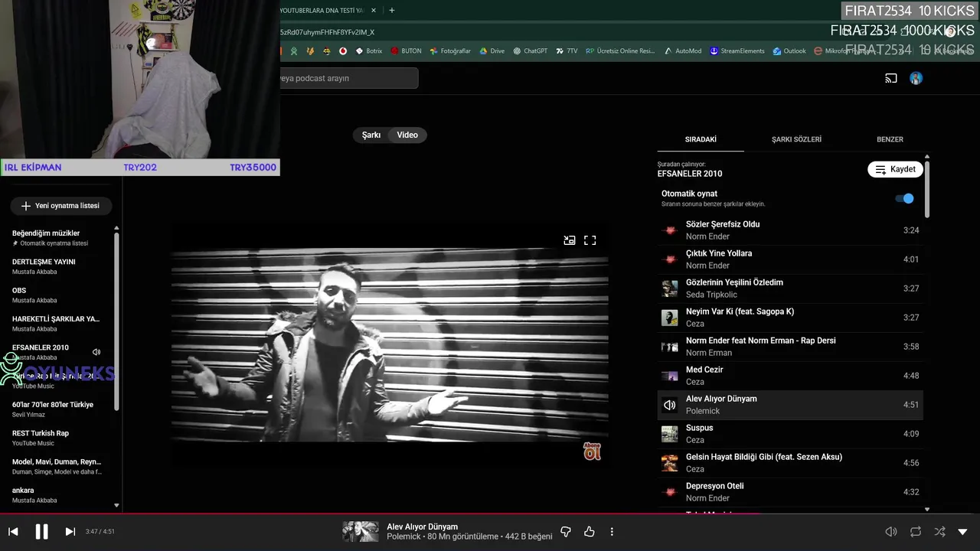Open the 7TV bookmark
The width and height of the screenshot is (980, 551).
567,51
